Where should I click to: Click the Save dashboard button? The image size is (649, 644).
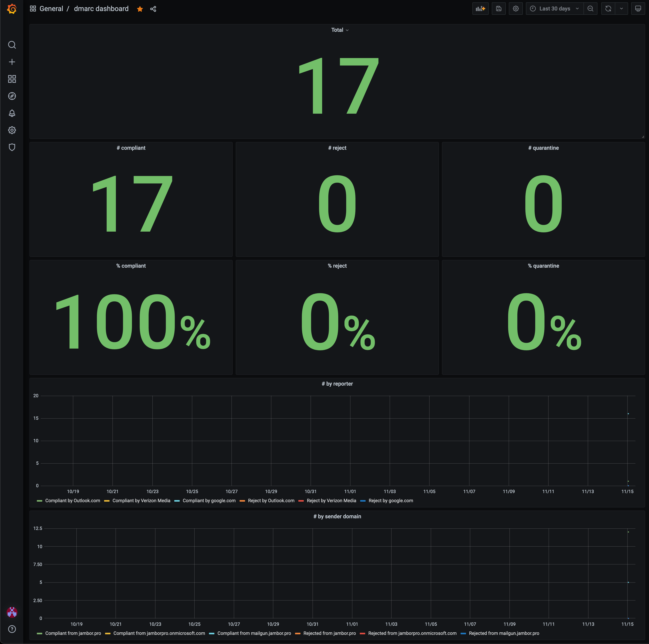(x=499, y=9)
